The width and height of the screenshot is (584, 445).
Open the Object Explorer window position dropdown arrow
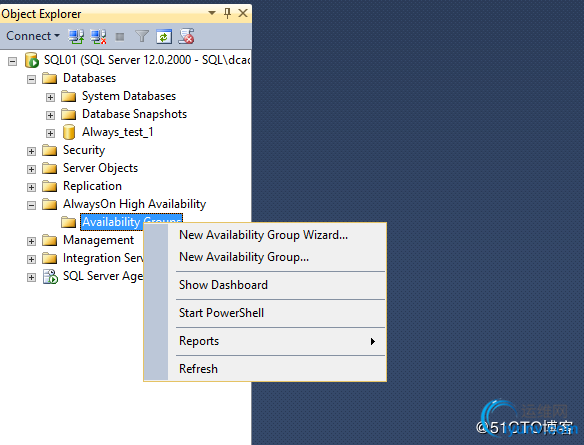[x=212, y=13]
